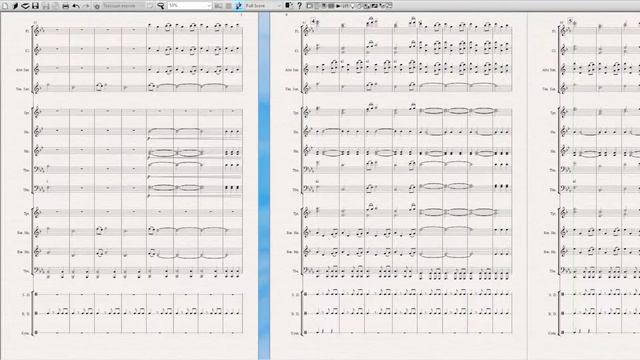Click the Redo arrow icon

click(x=86, y=6)
